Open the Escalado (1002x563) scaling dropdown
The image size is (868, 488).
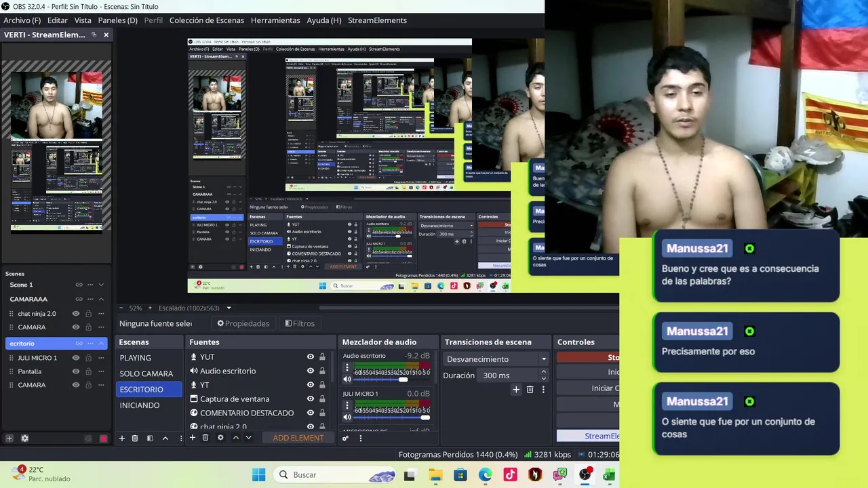195,308
